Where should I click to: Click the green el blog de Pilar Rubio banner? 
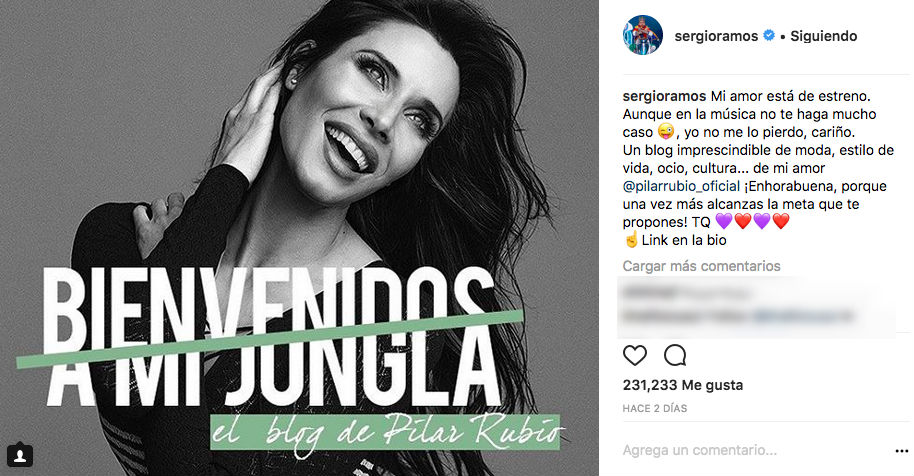(385, 432)
